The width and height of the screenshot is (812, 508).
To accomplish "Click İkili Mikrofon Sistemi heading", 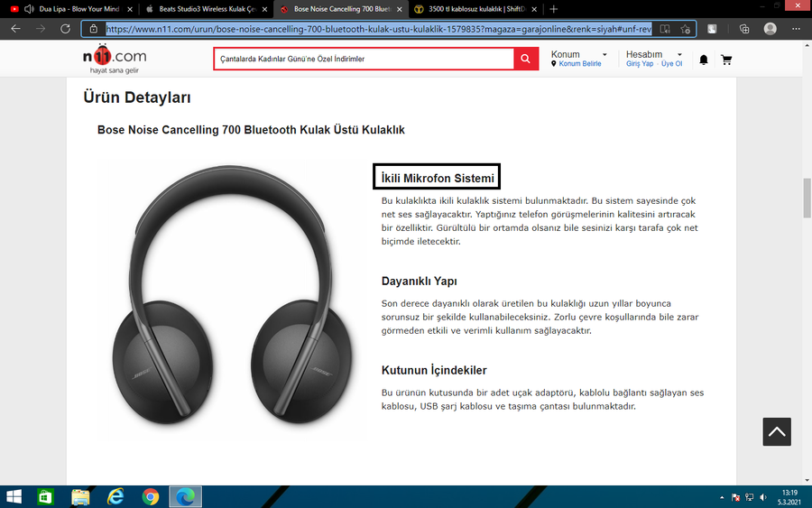I will coord(438,178).
